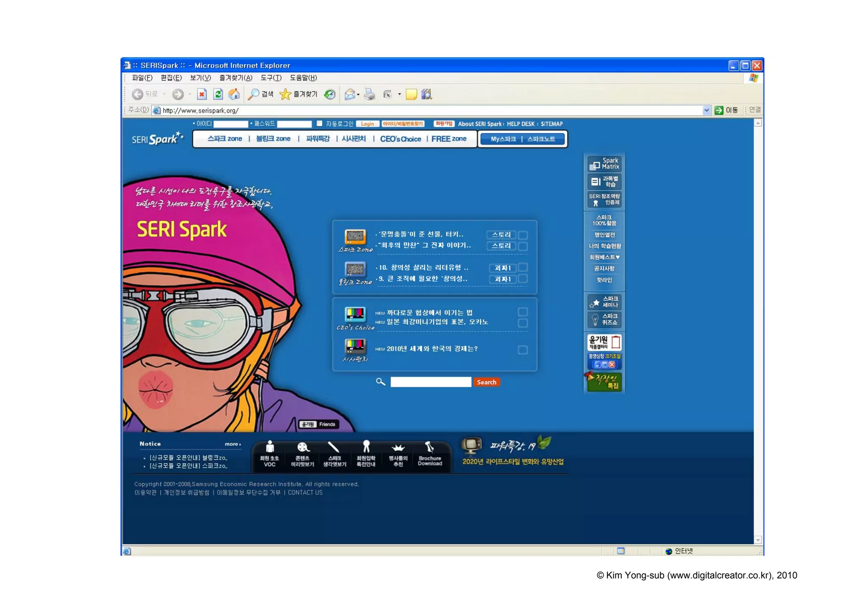Image resolution: width=868 pixels, height=613 pixels.
Task: Enable the auto-login checkbox
Action: 320,123
